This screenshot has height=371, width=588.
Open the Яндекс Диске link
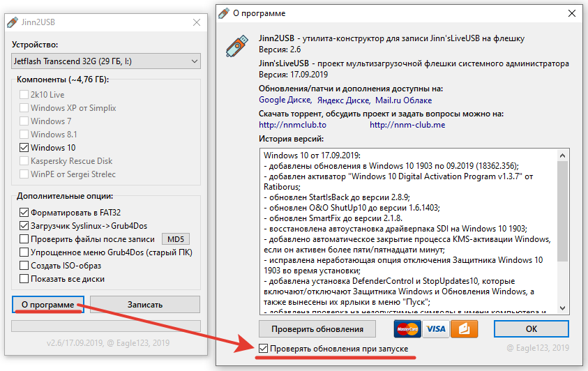point(344,100)
